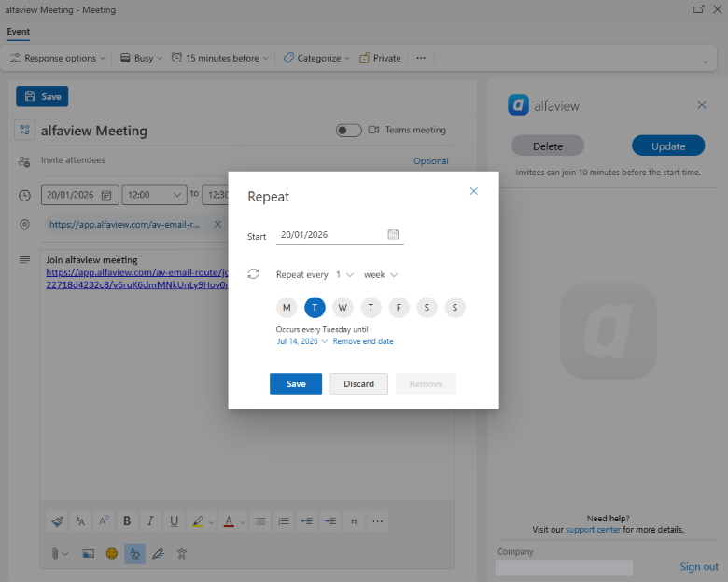
Task: Open the font size icon in editor toolbar
Action: 80,521
